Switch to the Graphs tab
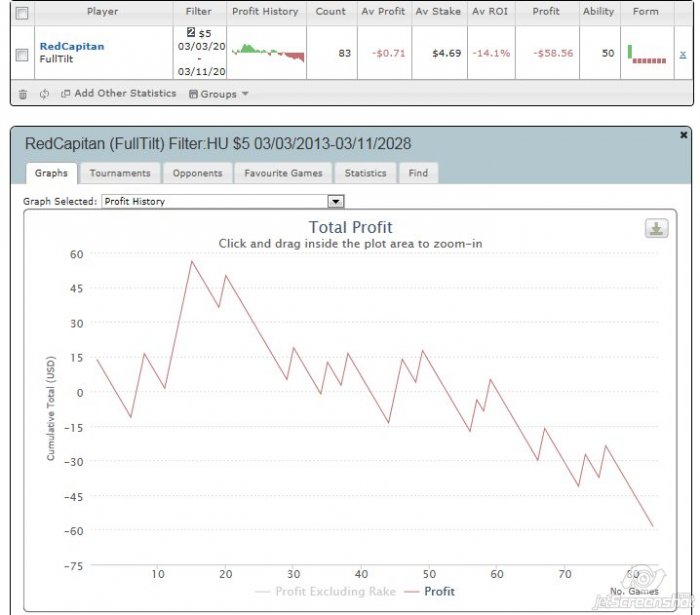 (x=51, y=173)
